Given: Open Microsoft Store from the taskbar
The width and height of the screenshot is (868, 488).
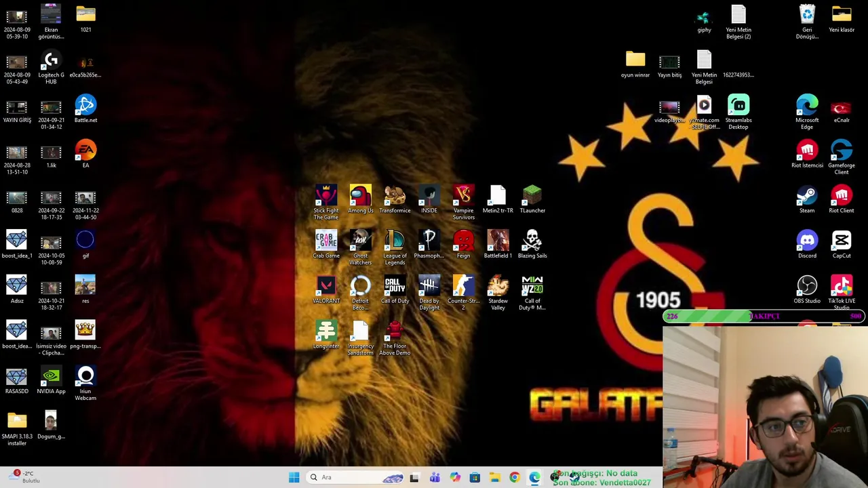Looking at the screenshot, I should 475,477.
